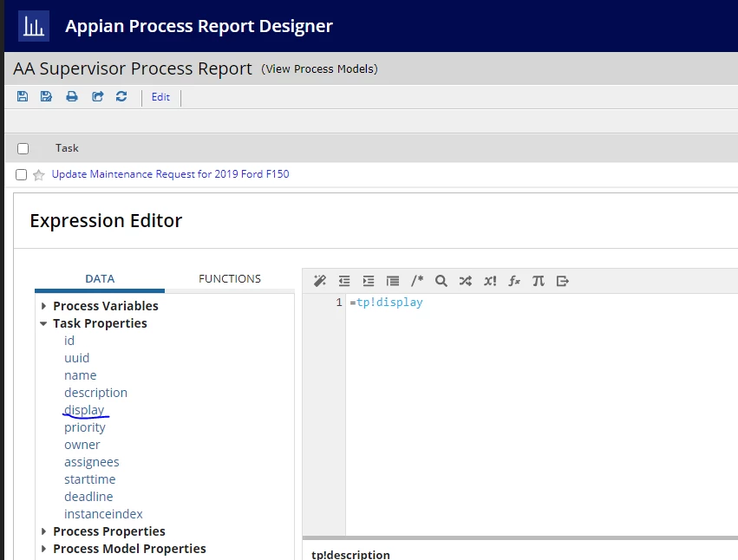Save the report using the Save icon
This screenshot has width=738, height=560.
[x=23, y=96]
